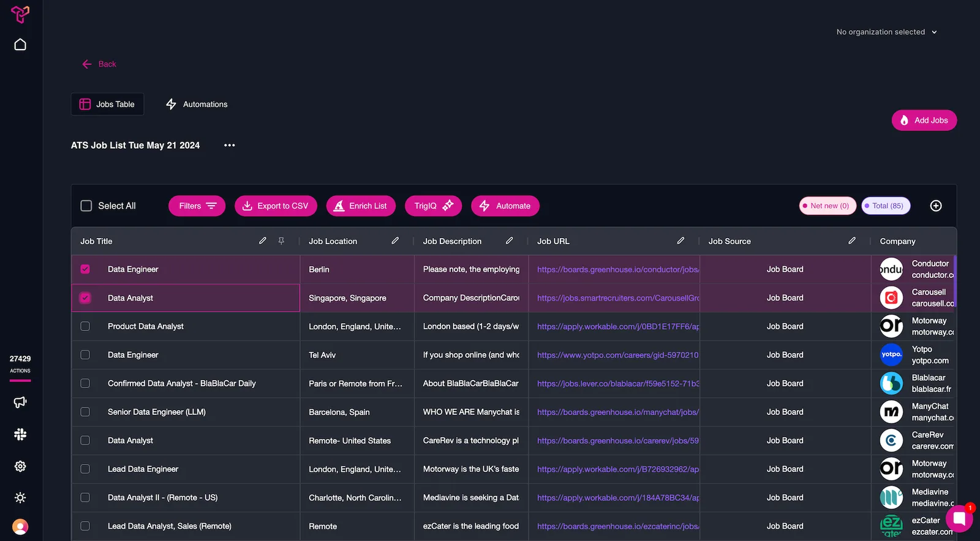Check the Tel Aviv Data Engineer checkbox
Image resolution: width=980 pixels, height=541 pixels.
(x=85, y=355)
